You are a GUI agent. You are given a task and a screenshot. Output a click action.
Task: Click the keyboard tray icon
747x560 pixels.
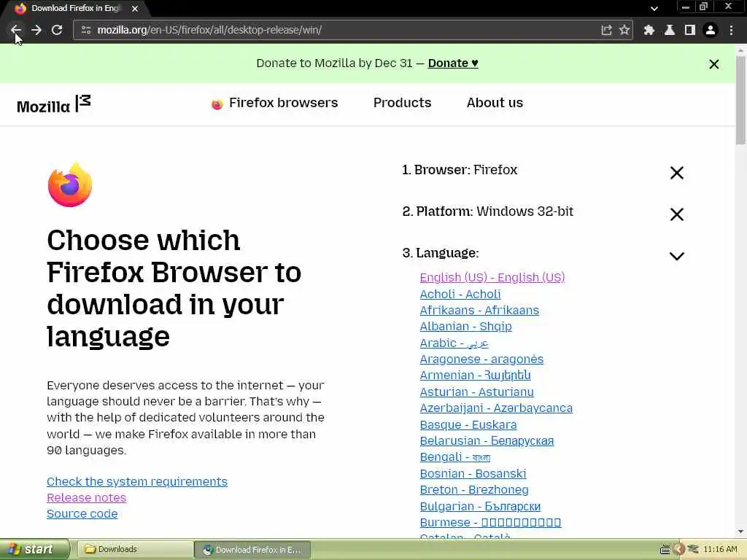point(665,550)
